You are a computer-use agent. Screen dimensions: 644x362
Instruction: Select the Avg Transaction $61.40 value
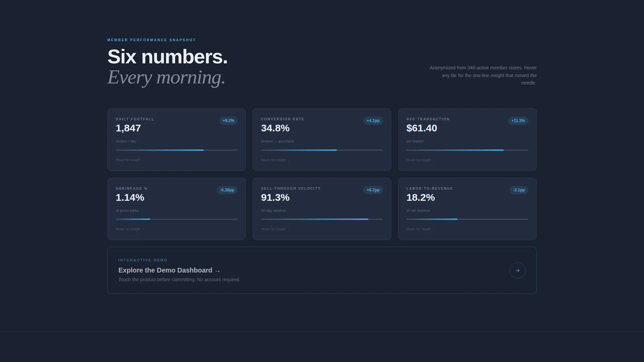coord(422,128)
